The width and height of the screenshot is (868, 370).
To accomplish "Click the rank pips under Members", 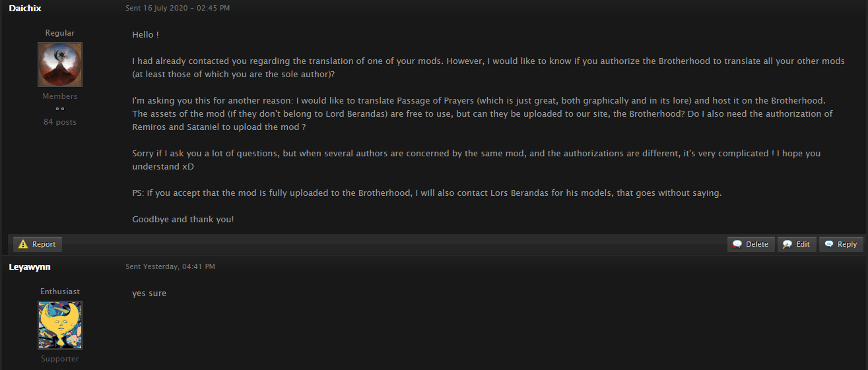I will (x=60, y=109).
